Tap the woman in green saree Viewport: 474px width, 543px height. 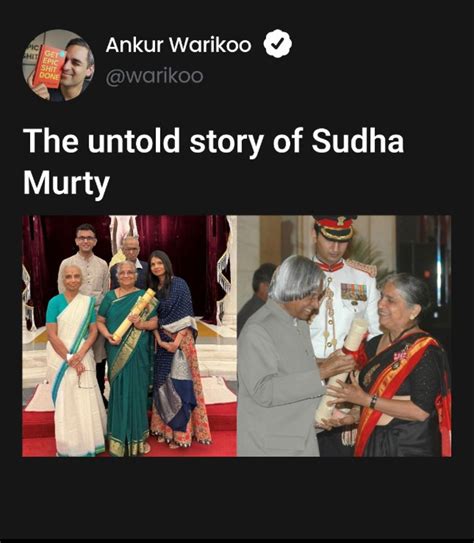pyautogui.click(x=127, y=358)
